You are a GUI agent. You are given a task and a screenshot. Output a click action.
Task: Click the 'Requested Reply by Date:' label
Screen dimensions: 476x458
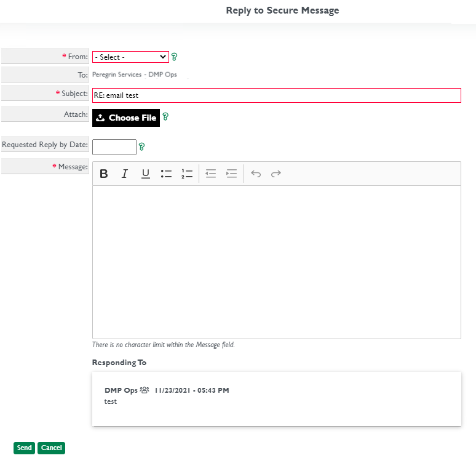45,145
